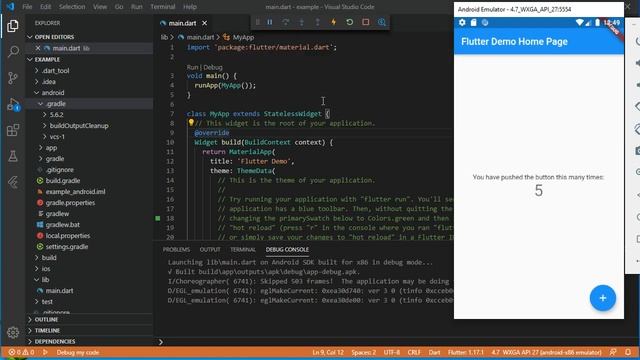Screen dimensions: 640x360
Task: Click MyApp in the breadcrumb
Action: [243, 37]
